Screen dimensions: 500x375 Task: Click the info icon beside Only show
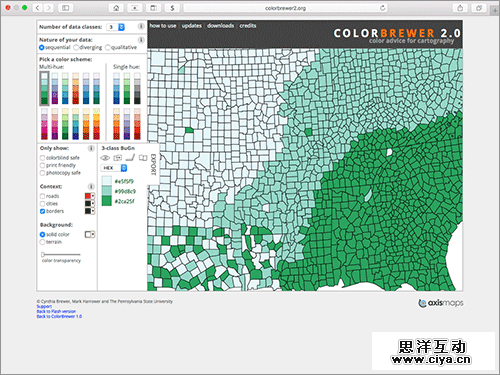pos(91,148)
